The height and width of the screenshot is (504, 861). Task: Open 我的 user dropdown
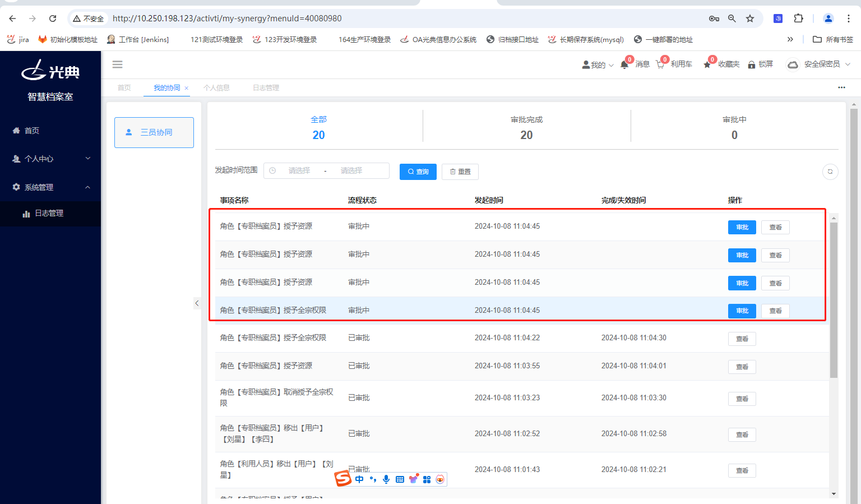(598, 64)
